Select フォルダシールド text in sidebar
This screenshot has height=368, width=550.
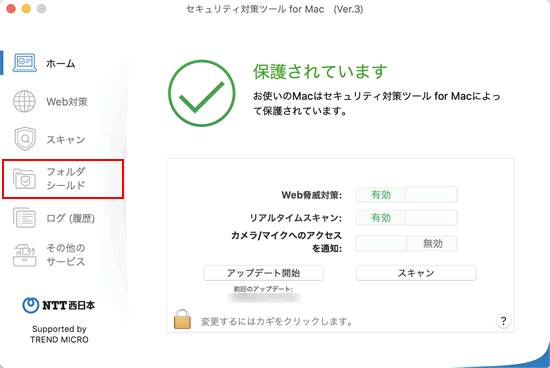(66, 178)
